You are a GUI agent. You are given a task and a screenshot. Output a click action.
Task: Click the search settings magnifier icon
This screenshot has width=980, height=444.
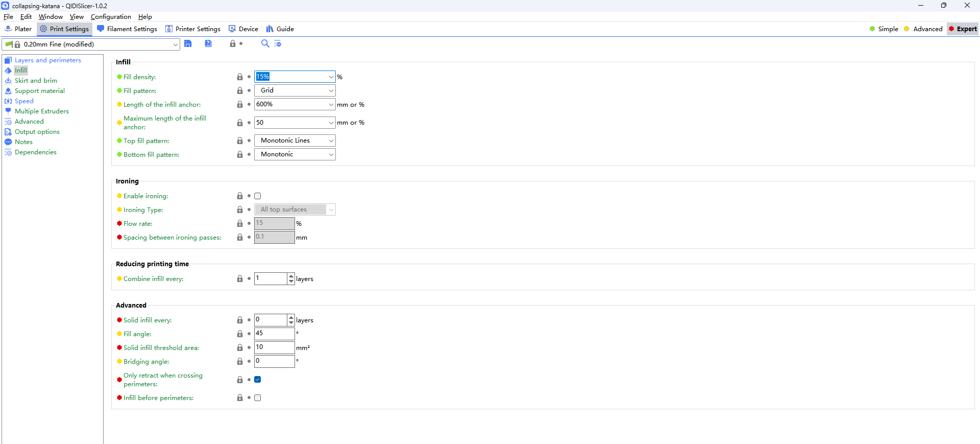click(x=265, y=44)
